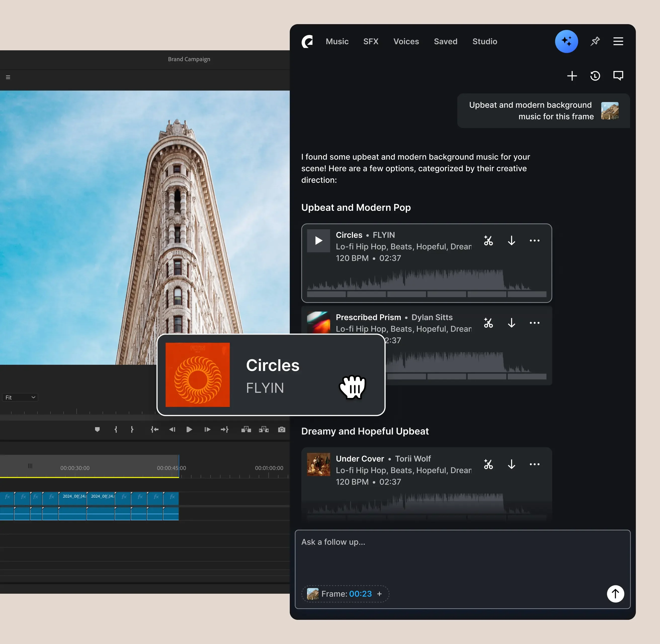Click scissors edit icon on Circles track
Viewport: 660px width, 644px height.
pos(488,240)
